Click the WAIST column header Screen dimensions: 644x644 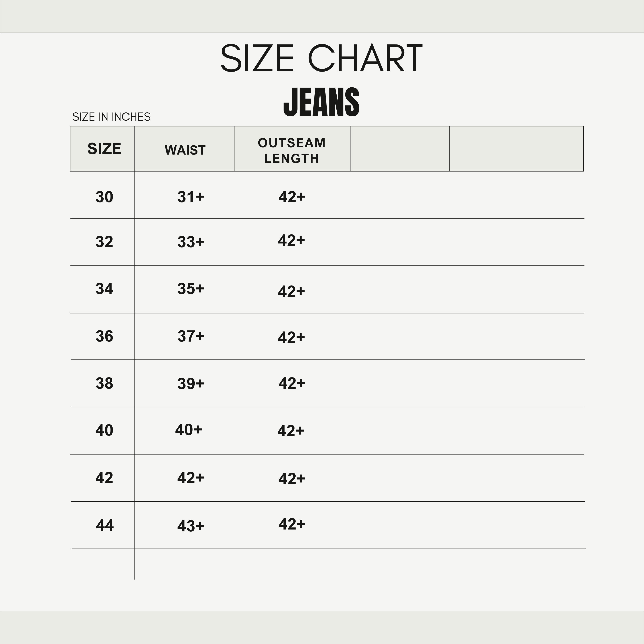tap(185, 150)
